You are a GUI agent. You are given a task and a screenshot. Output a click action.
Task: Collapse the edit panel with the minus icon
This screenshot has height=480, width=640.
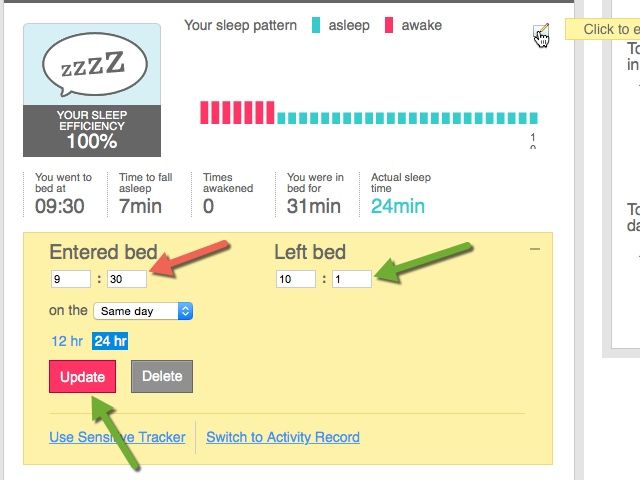point(535,249)
